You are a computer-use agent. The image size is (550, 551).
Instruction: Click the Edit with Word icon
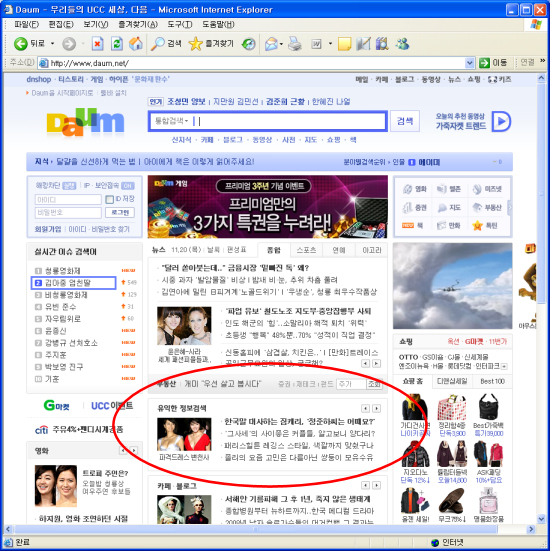coord(316,44)
